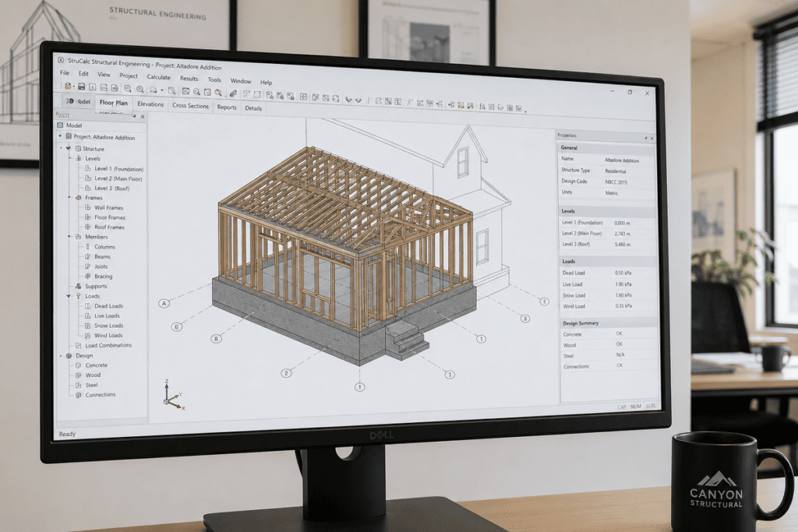Viewport: 798px width, 532px height.
Task: Click the Loads icon in model tree
Action: coord(79,295)
